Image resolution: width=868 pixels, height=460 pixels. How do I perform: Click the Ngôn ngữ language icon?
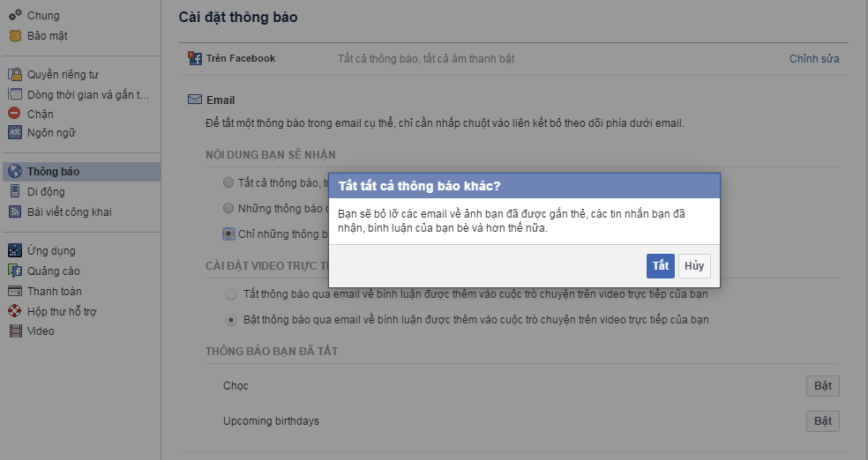pos(15,133)
